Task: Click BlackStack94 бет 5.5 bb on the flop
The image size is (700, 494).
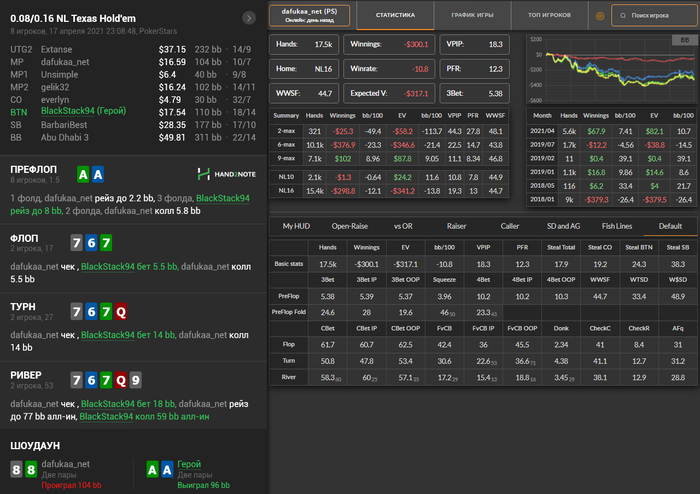Action: point(129,267)
